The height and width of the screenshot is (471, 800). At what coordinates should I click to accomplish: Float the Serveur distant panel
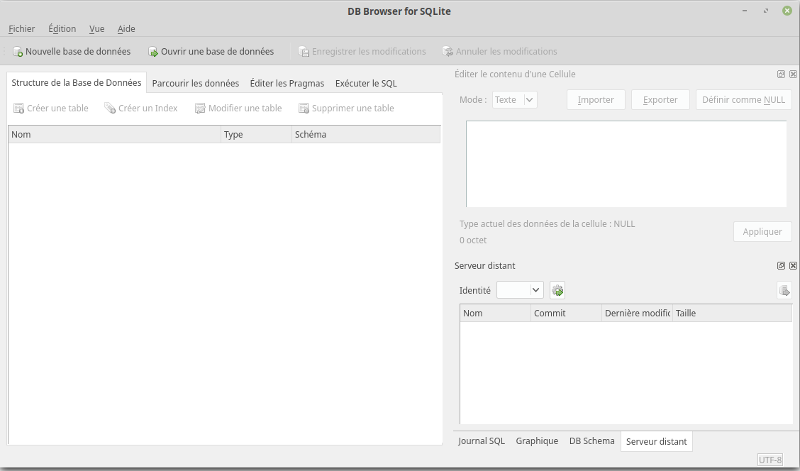(x=781, y=266)
